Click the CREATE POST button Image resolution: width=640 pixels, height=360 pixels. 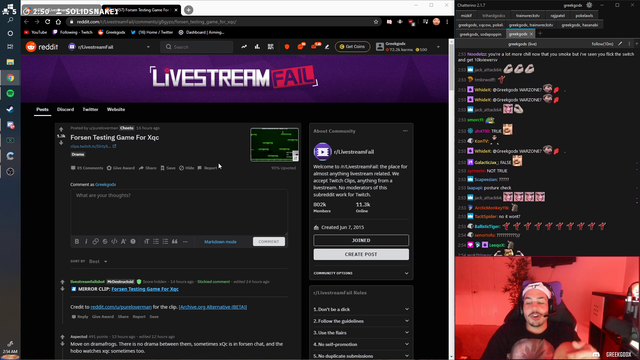361,254
